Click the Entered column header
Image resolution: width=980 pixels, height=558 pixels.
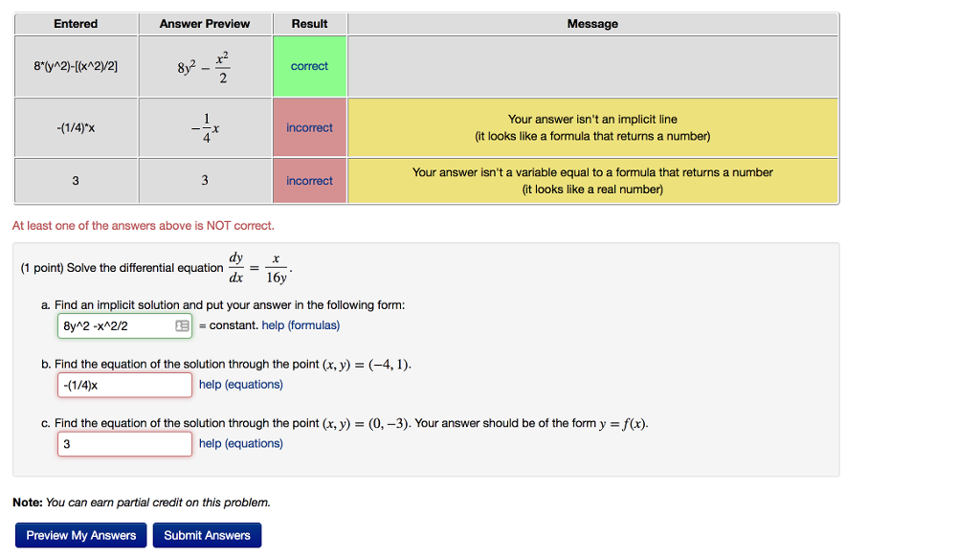tap(75, 23)
